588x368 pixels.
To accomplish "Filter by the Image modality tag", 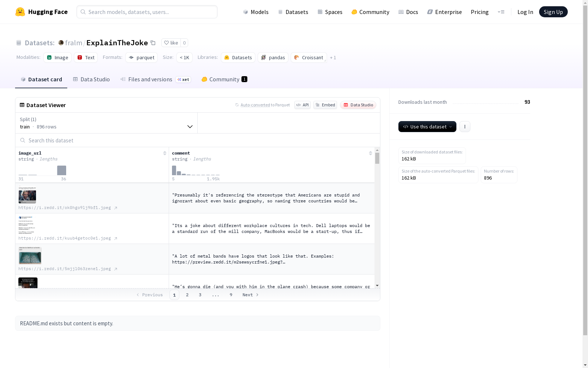I will 57,57.
